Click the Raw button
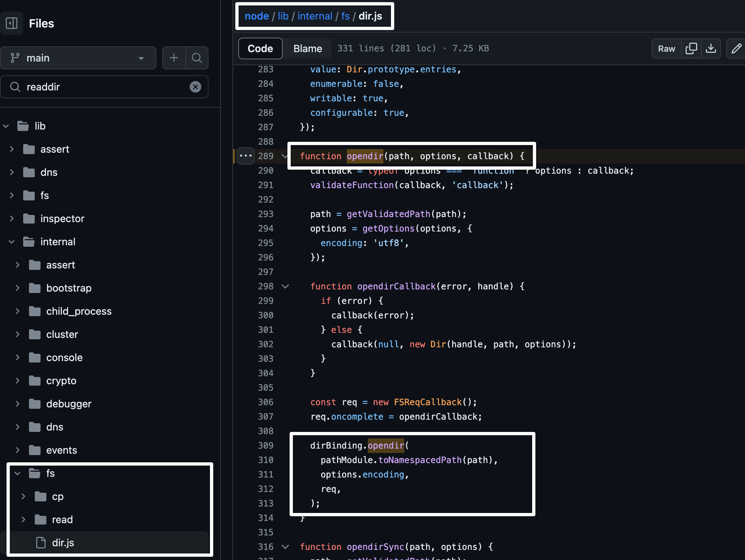Screen dimensions: 745x560 pyautogui.click(x=666, y=48)
